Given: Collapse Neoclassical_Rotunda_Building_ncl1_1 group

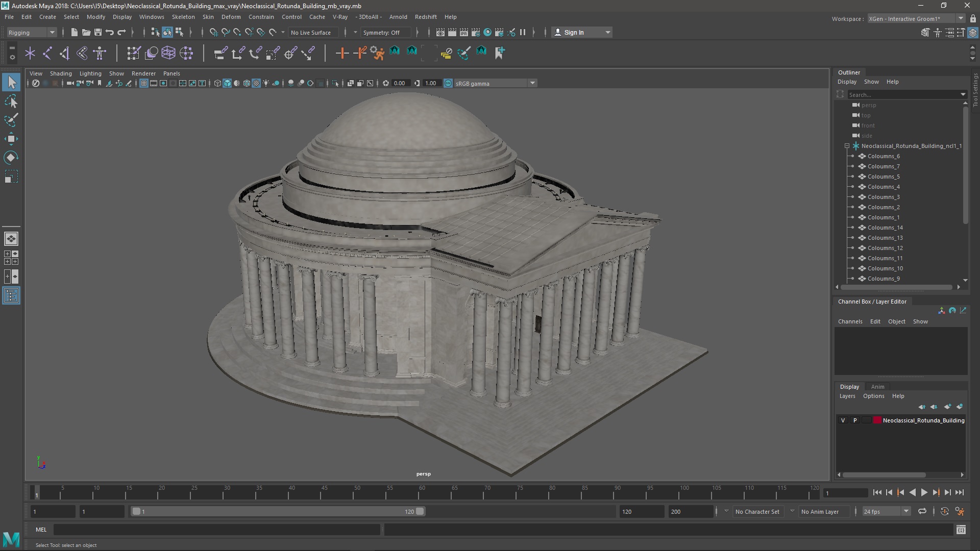Looking at the screenshot, I should point(847,146).
